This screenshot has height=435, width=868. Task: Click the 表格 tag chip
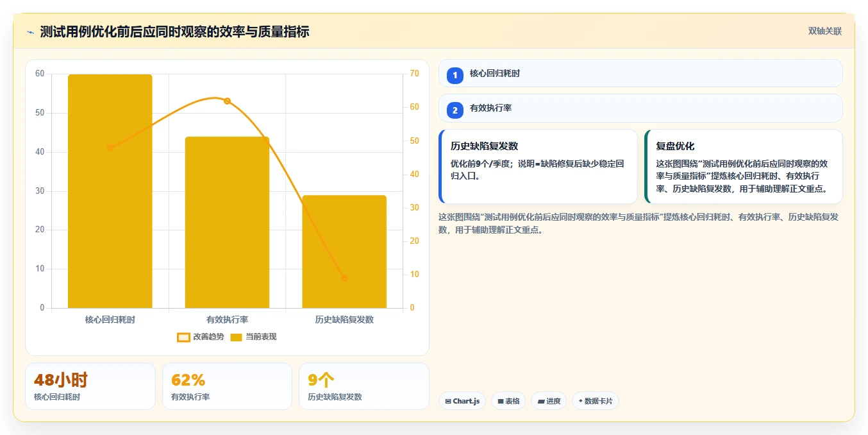(x=508, y=401)
